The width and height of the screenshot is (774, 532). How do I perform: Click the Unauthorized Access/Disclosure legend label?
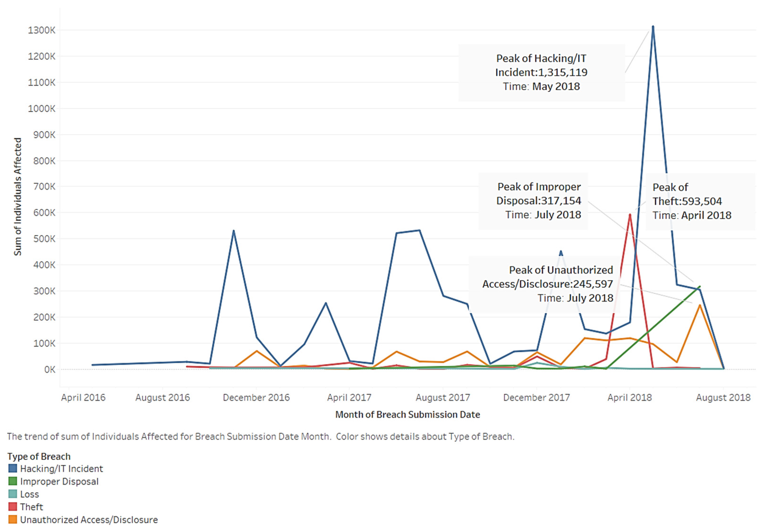click(89, 520)
